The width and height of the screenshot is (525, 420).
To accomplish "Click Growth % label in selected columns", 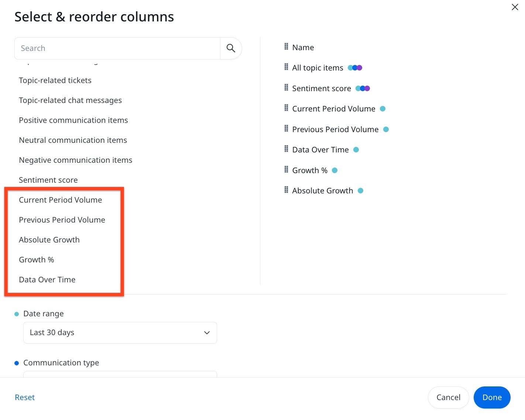I will click(x=309, y=171).
